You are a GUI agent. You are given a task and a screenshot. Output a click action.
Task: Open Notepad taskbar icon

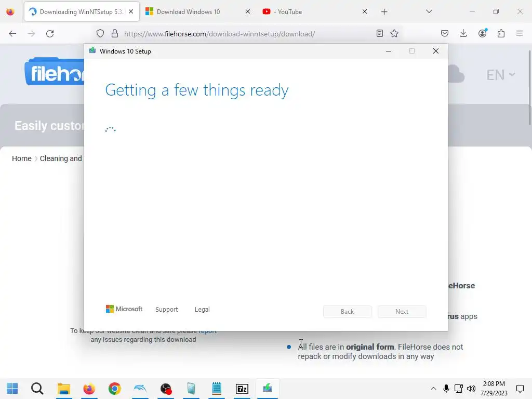(217, 389)
